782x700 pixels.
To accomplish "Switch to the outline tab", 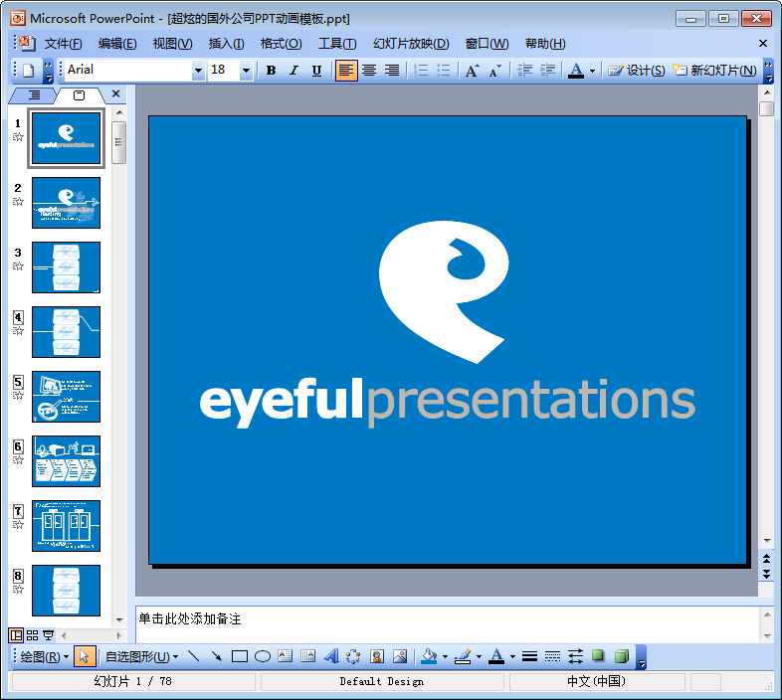I will click(34, 94).
